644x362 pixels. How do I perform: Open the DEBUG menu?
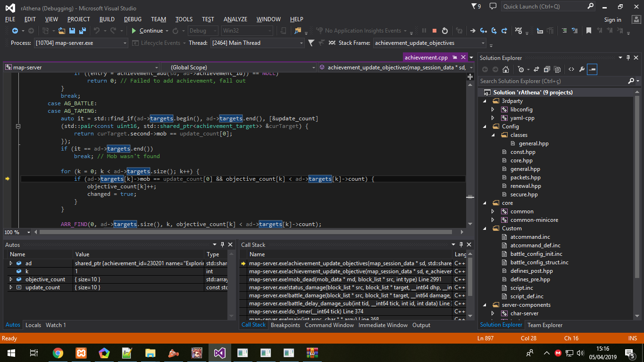[x=133, y=19]
